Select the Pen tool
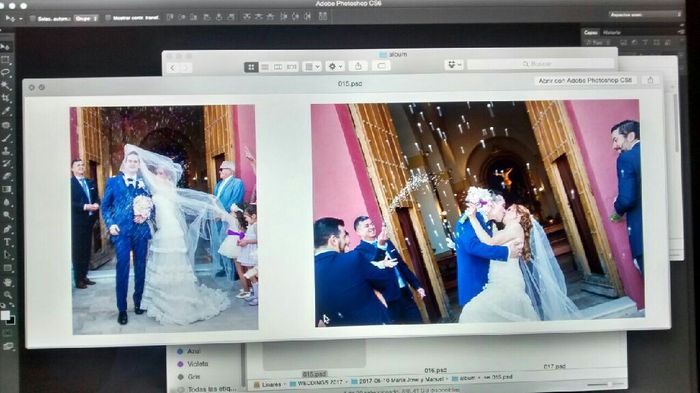This screenshot has height=393, width=700. [x=7, y=229]
